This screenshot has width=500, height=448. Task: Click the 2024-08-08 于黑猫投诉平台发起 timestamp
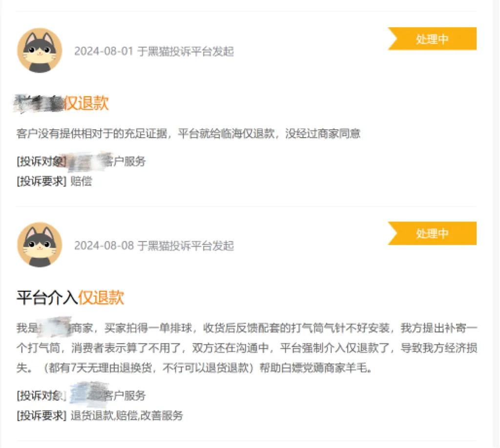pyautogui.click(x=154, y=245)
